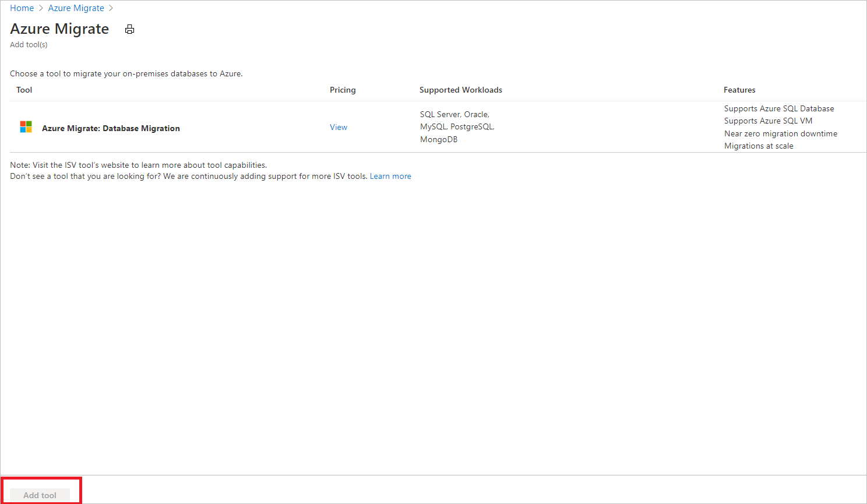
Task: Click the 'SQL Server, Oracle,' workload text
Action: 454,114
